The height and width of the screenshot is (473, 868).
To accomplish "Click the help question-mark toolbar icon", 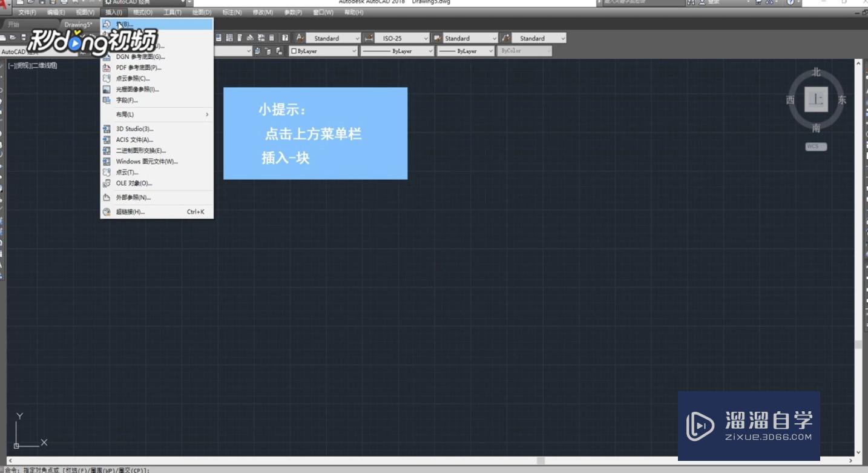I will (x=284, y=38).
